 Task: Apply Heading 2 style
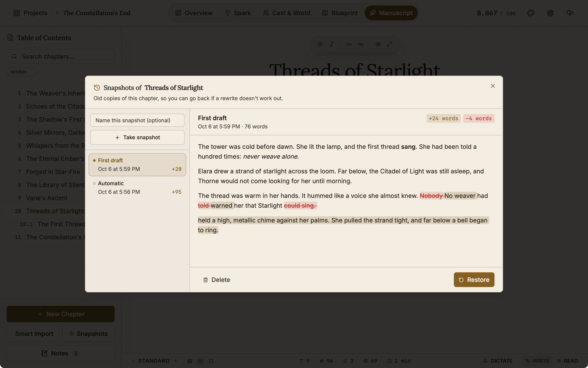click(361, 44)
